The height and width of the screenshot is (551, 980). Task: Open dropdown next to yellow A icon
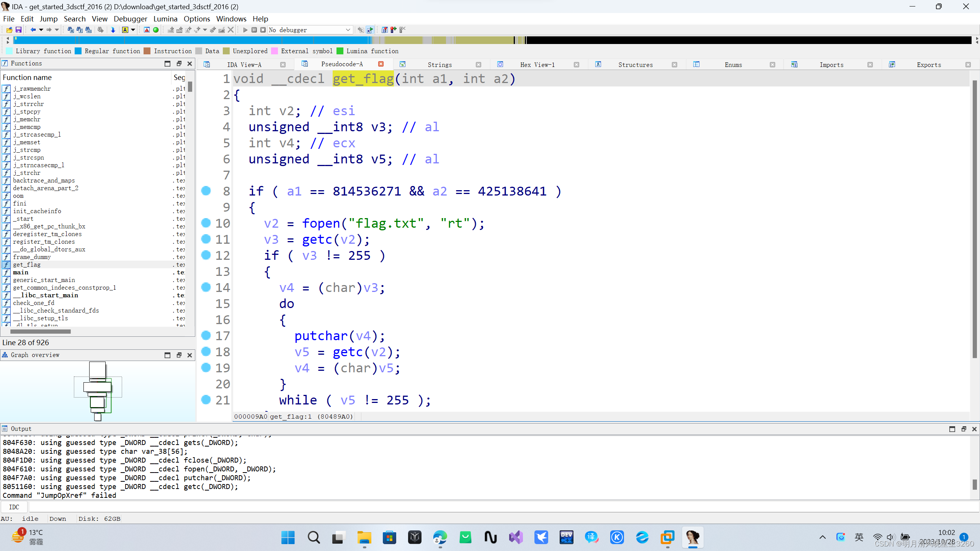tap(133, 30)
